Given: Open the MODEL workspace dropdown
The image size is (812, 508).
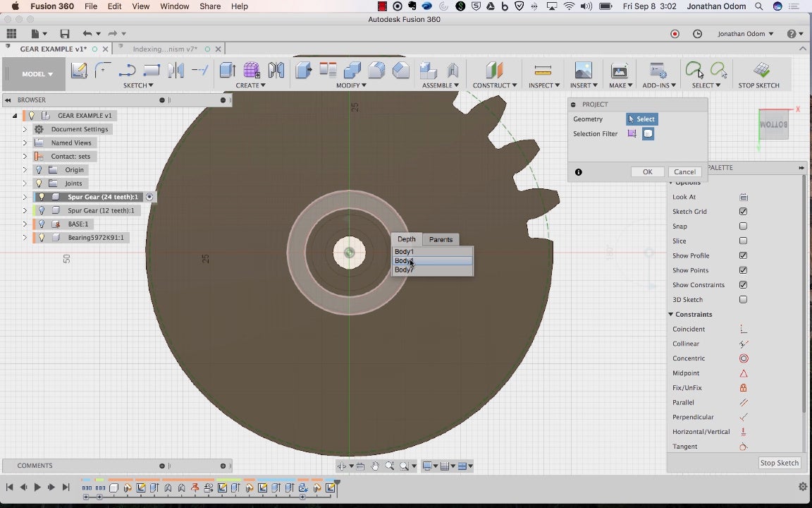Looking at the screenshot, I should coord(37,74).
